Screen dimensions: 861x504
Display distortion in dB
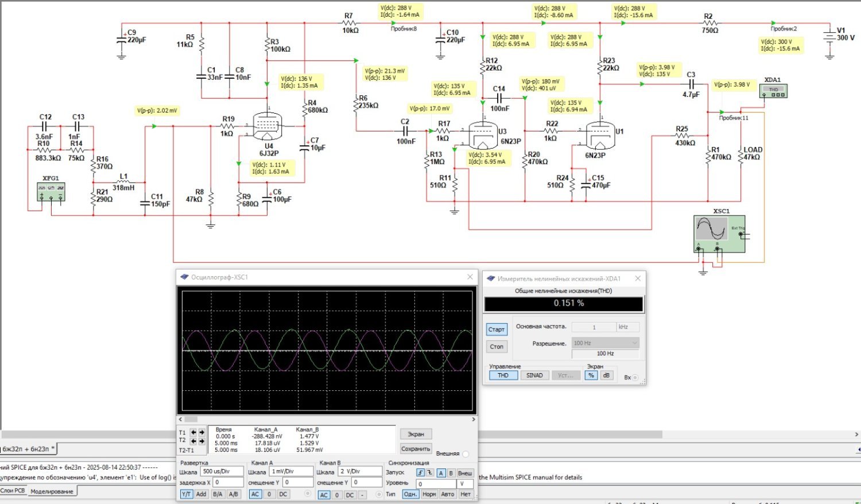pos(606,375)
